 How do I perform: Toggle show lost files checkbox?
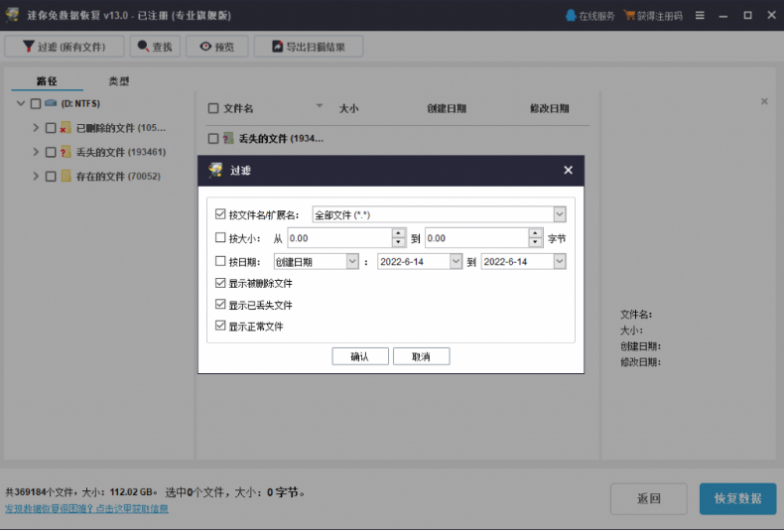[x=220, y=305]
